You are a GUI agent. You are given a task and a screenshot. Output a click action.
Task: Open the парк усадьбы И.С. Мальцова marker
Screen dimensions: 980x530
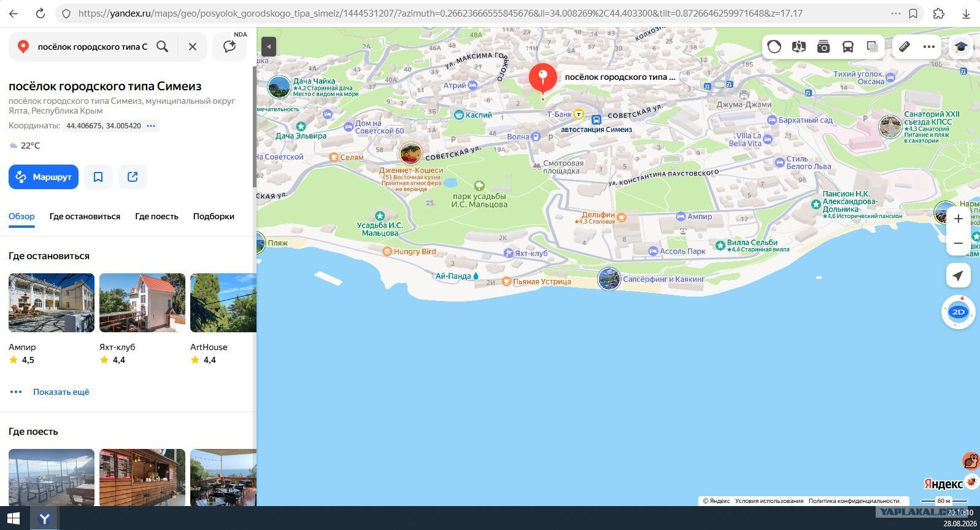pos(479,185)
